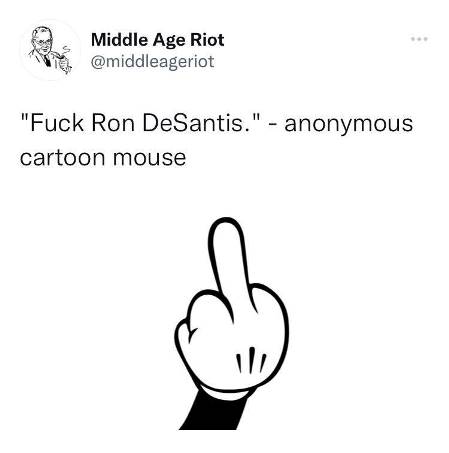Image resolution: width=449 pixels, height=453 pixels.
Task: Click the word "Ron" in tweet text
Action: pos(113,123)
